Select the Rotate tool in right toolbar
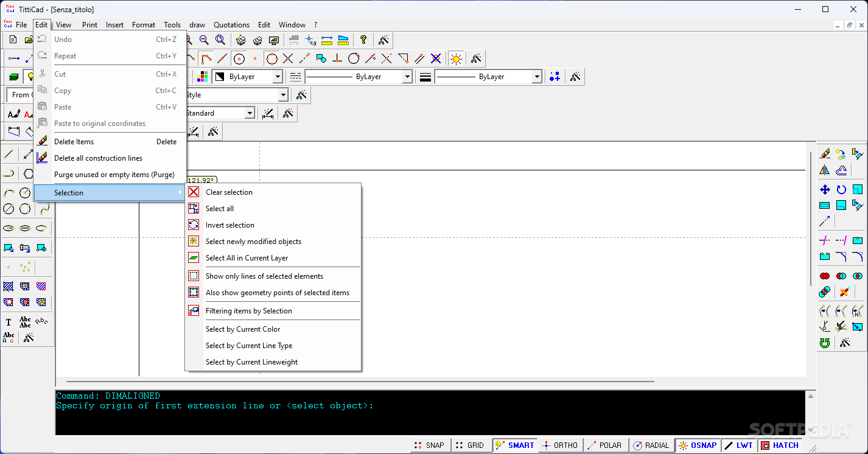The image size is (868, 454). point(841,189)
